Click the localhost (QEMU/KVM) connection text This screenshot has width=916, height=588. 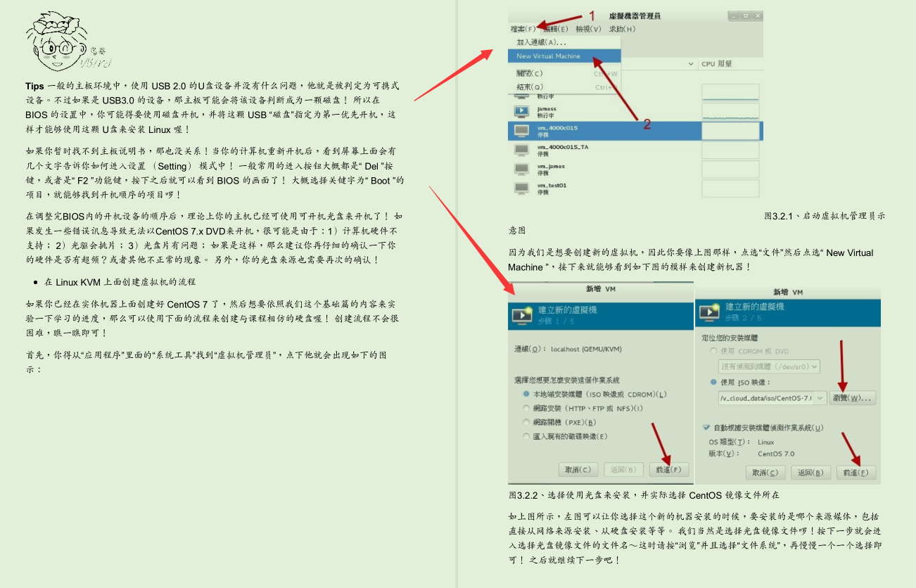coord(587,349)
